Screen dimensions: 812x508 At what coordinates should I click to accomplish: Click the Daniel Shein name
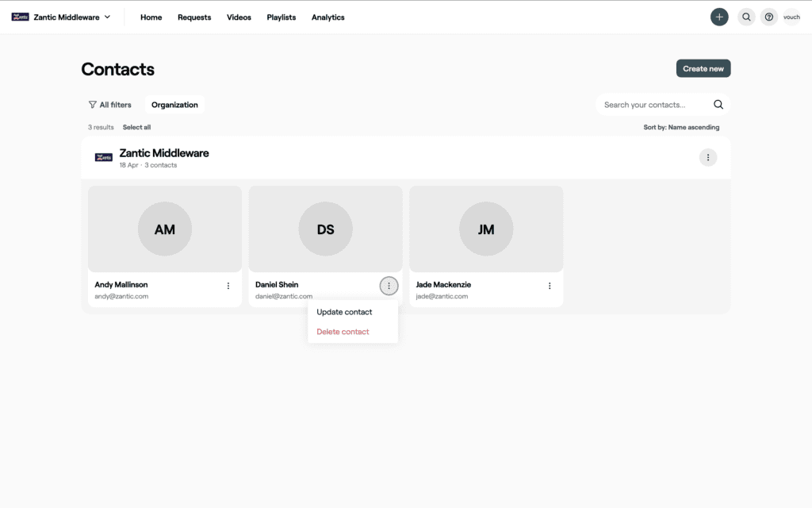(277, 285)
